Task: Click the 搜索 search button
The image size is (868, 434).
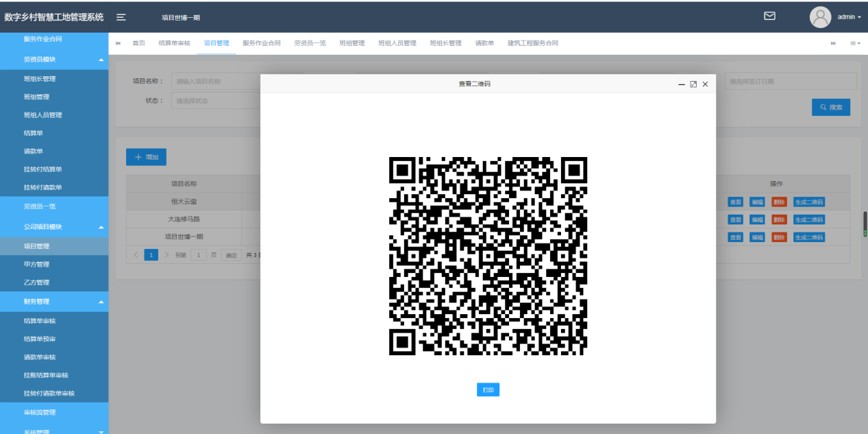Action: [831, 107]
